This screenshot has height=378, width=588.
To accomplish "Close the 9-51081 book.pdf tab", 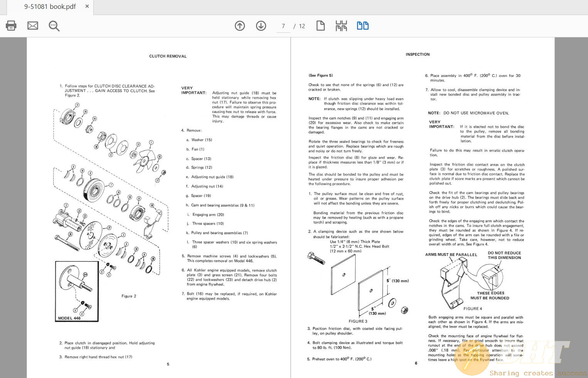I will [87, 7].
